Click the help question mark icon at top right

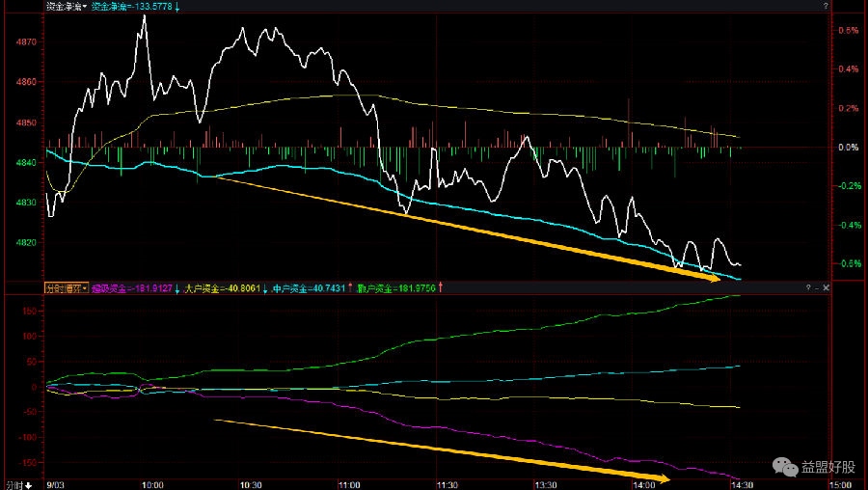[826, 7]
